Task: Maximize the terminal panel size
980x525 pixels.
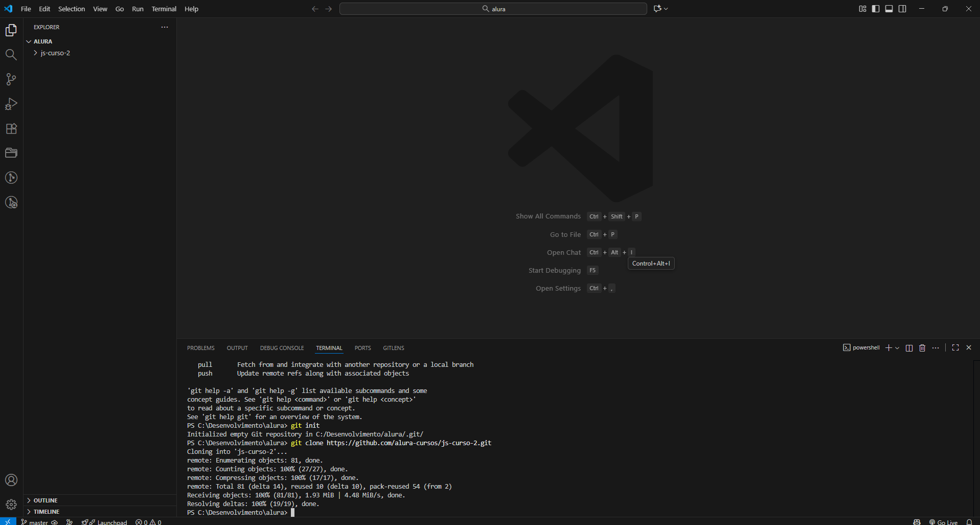Action: click(955, 348)
